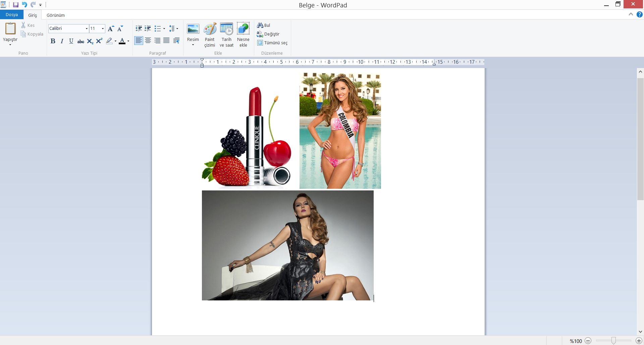Open paragraph settings dialog icon
644x345 pixels.
[x=176, y=41]
